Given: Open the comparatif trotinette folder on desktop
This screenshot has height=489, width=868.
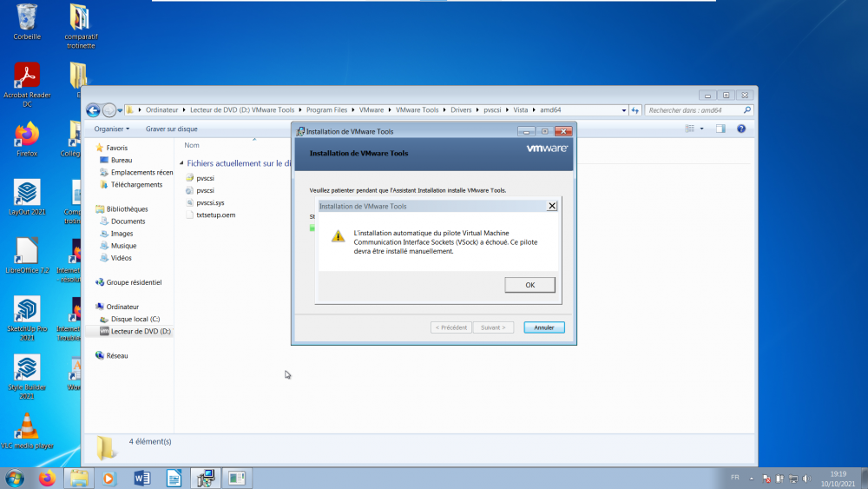Looking at the screenshot, I should [80, 26].
